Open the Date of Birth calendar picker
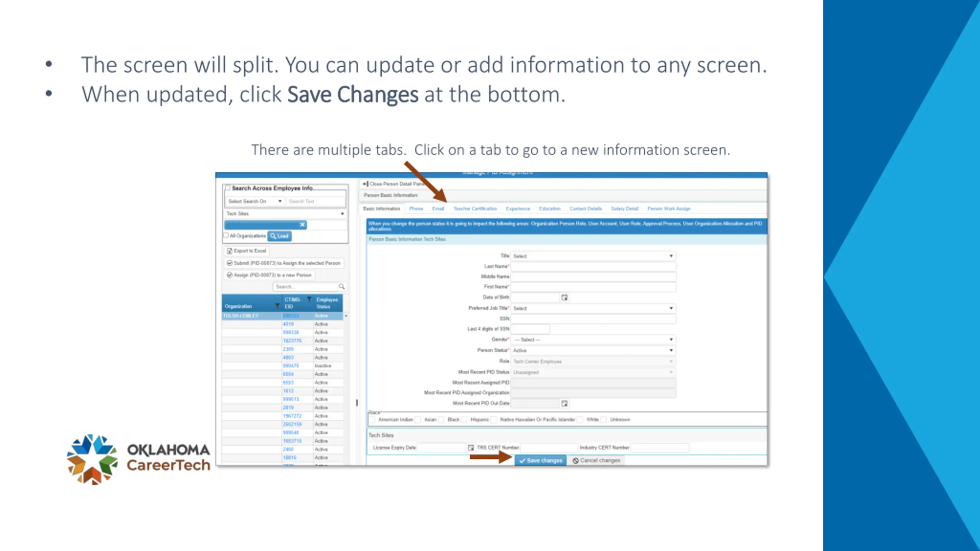The image size is (980, 551). tap(564, 297)
